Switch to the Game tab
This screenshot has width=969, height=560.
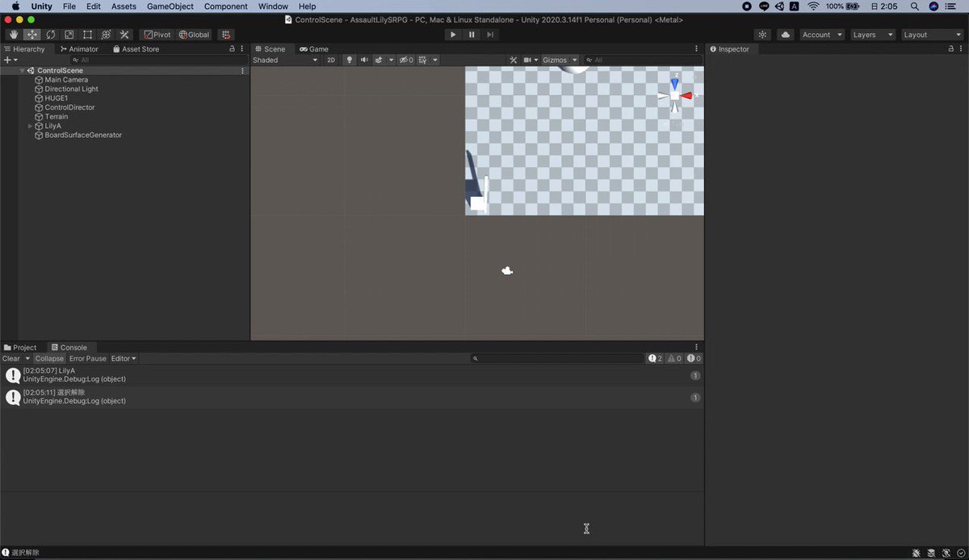(x=313, y=49)
